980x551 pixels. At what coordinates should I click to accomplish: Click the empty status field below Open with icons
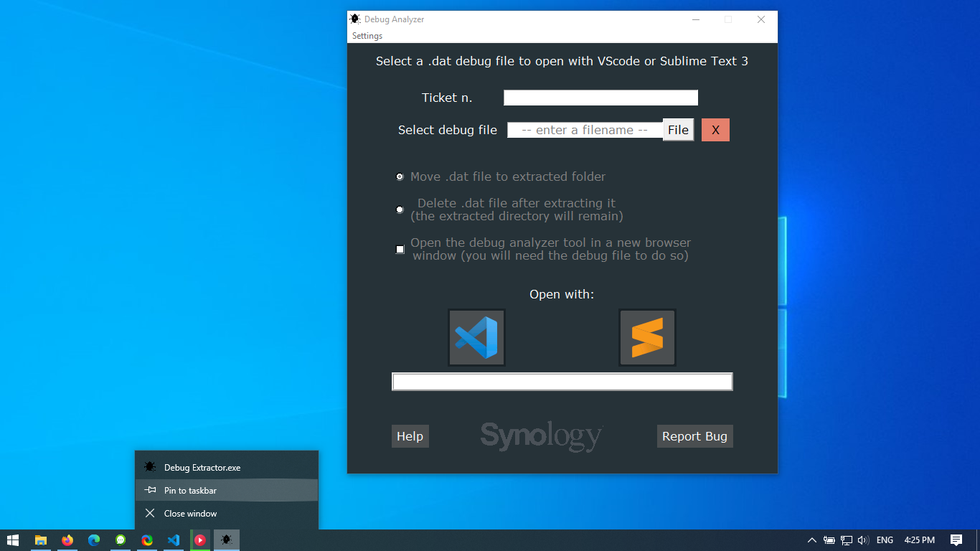pos(562,382)
